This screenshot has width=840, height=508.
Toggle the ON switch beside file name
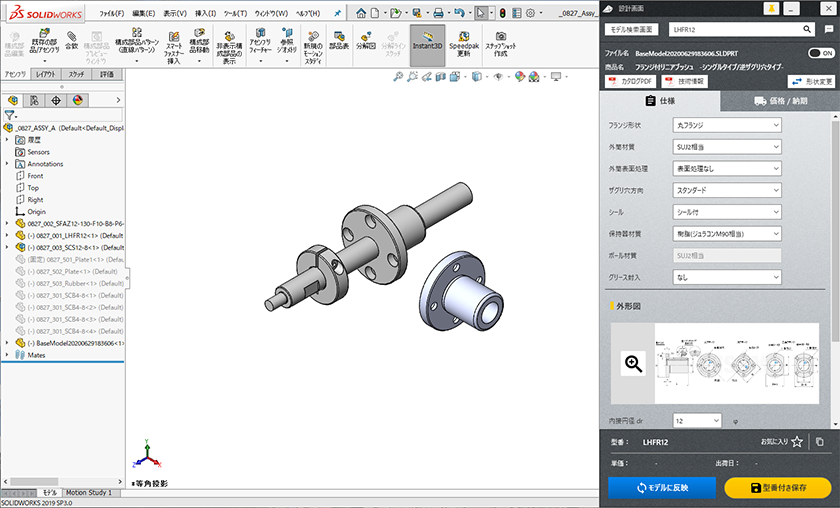pyautogui.click(x=820, y=53)
